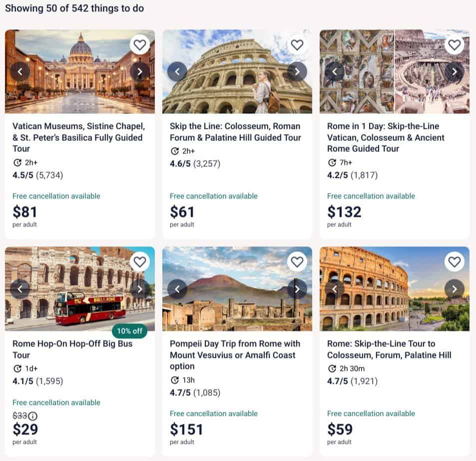Favorite the Pompeii Day Trip card
Viewport: 476px width, 461px height.
[297, 261]
